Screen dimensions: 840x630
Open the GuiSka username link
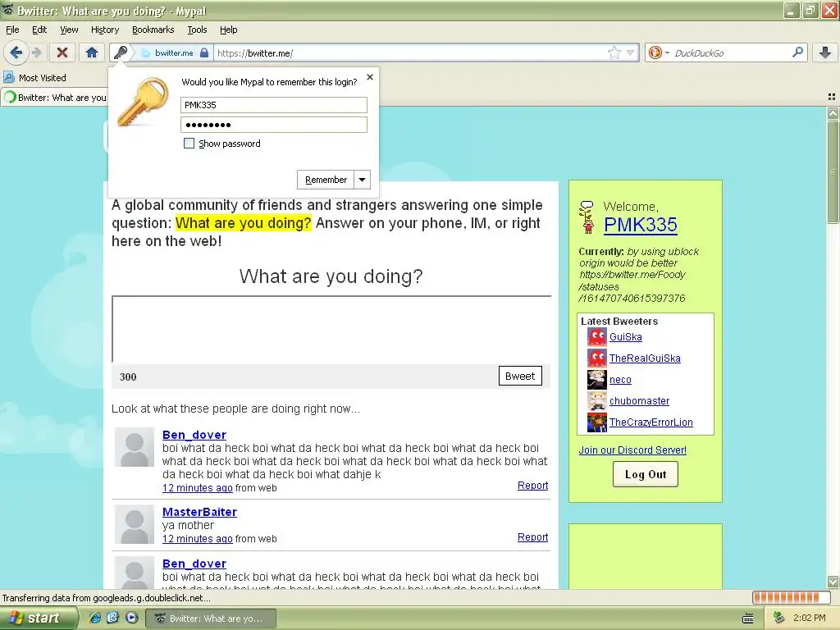626,336
